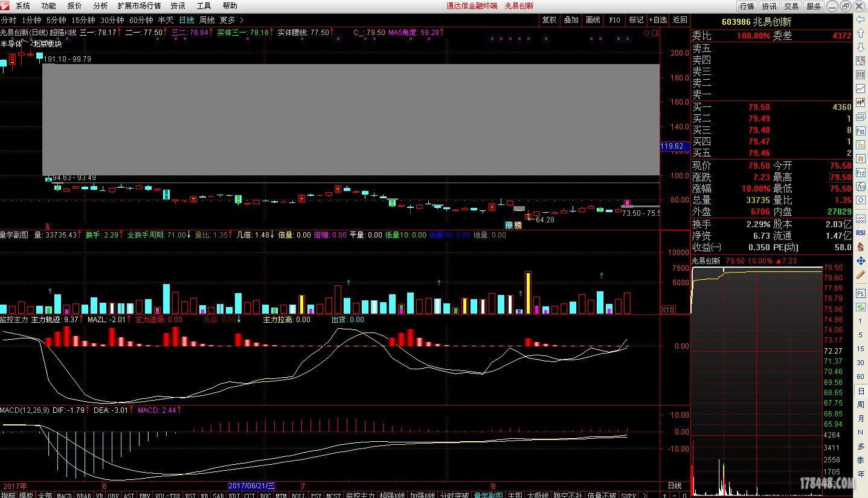Viewport: 868px width, 498px height.
Task: Switch to the 周线 period tab
Action: (x=207, y=20)
